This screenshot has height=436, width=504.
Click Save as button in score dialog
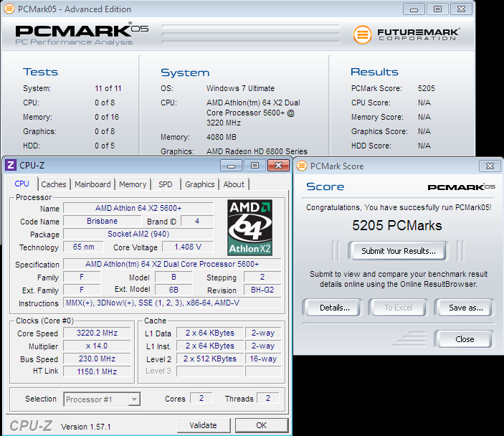(x=465, y=308)
